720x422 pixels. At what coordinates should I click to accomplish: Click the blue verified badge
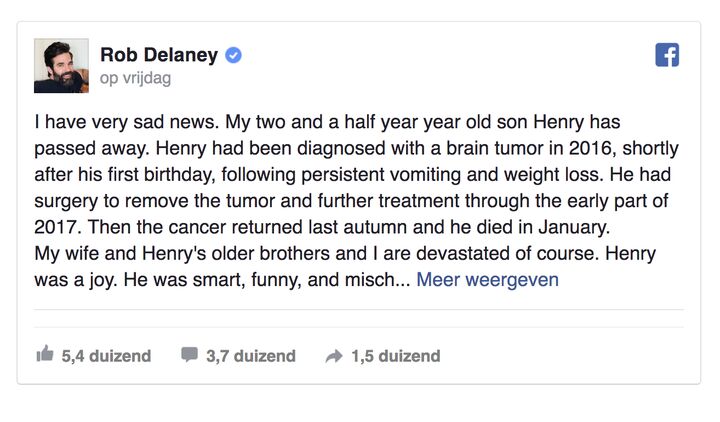pyautogui.click(x=234, y=55)
